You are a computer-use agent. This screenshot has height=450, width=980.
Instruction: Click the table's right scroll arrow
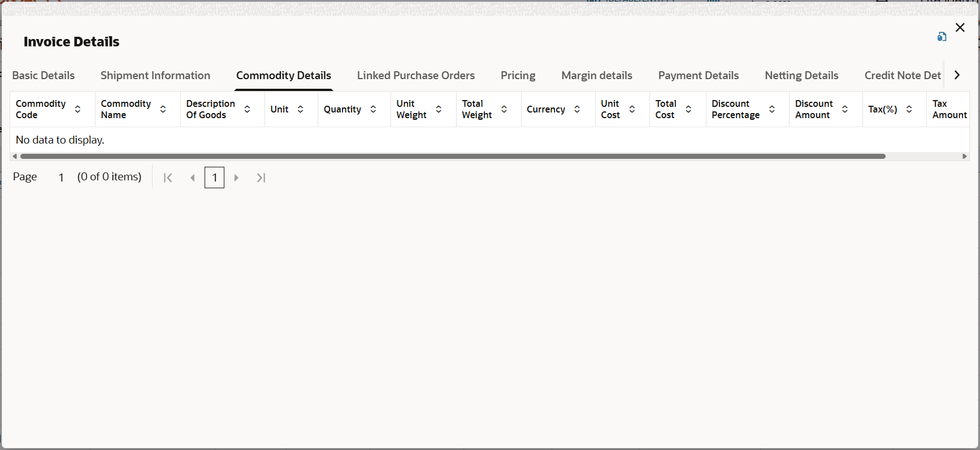[965, 157]
